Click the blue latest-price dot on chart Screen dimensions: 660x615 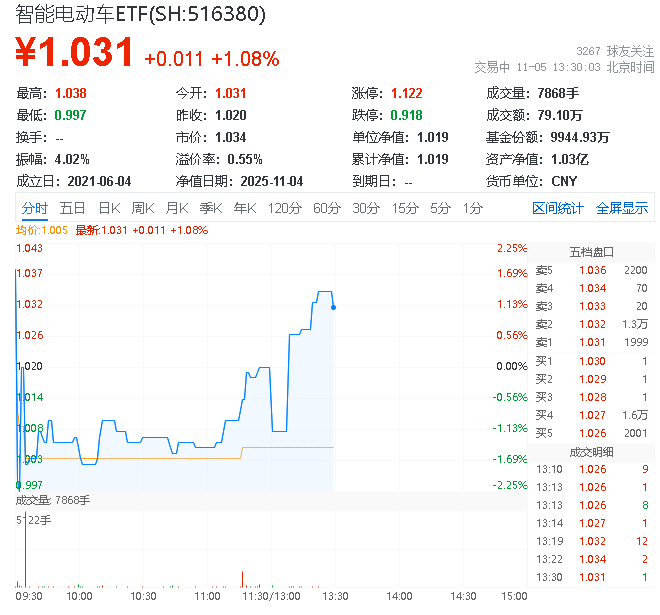click(332, 307)
